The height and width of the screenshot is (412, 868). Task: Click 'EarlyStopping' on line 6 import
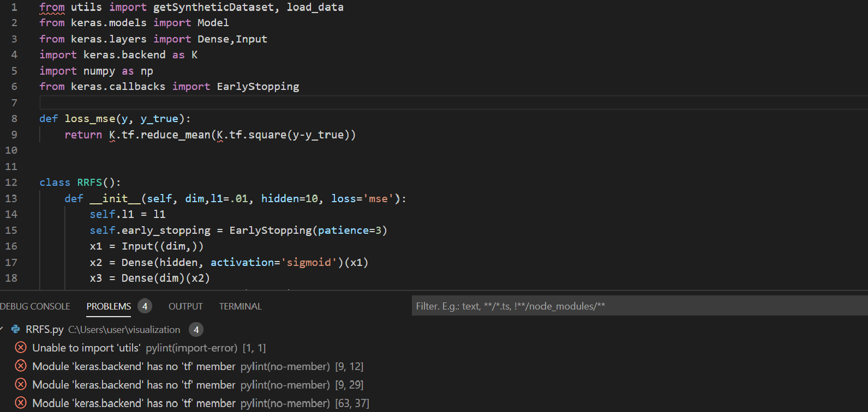[x=258, y=86]
